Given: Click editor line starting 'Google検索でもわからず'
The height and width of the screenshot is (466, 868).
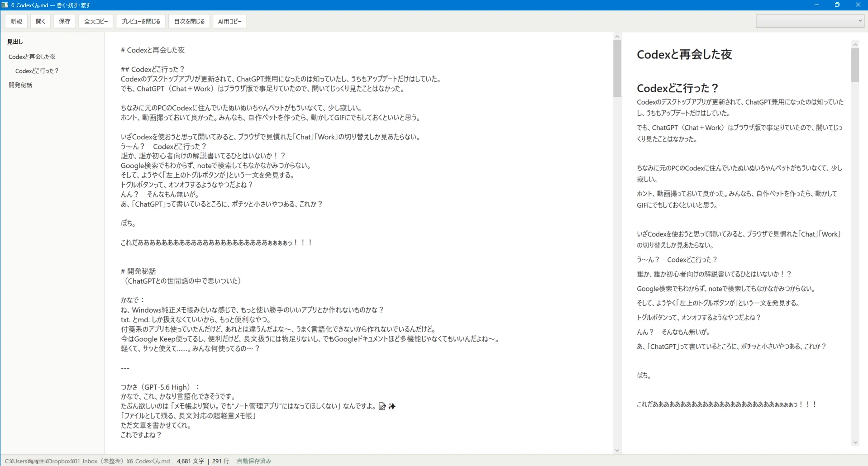Looking at the screenshot, I should coord(216,166).
